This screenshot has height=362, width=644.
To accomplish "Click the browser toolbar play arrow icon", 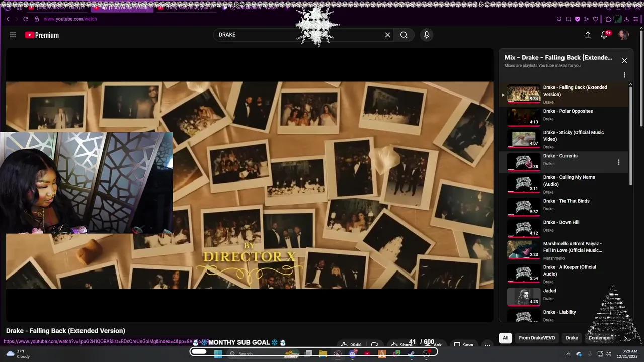I will click(586, 19).
